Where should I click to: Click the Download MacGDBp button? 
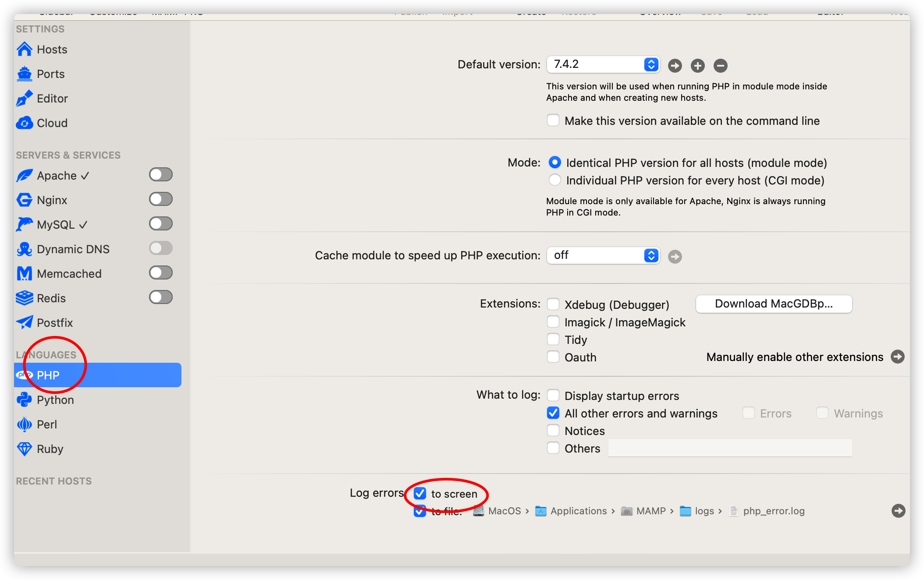[774, 304]
